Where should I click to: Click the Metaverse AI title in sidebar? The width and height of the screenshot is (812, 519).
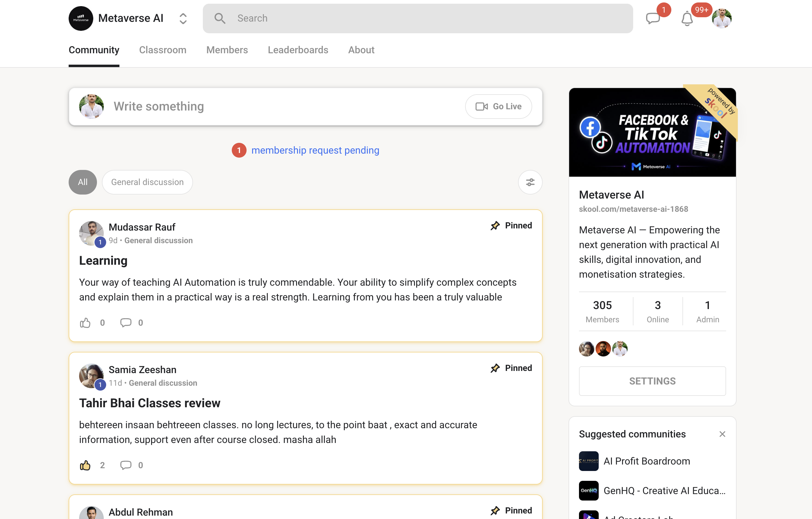click(611, 195)
